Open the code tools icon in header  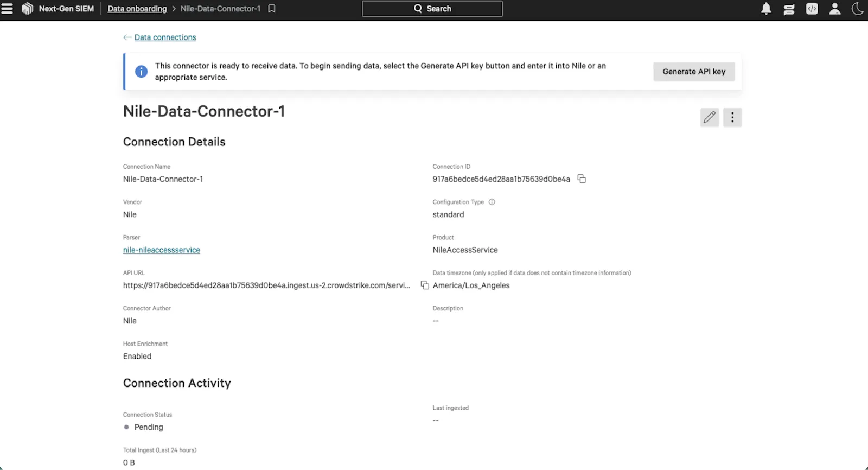(x=812, y=9)
